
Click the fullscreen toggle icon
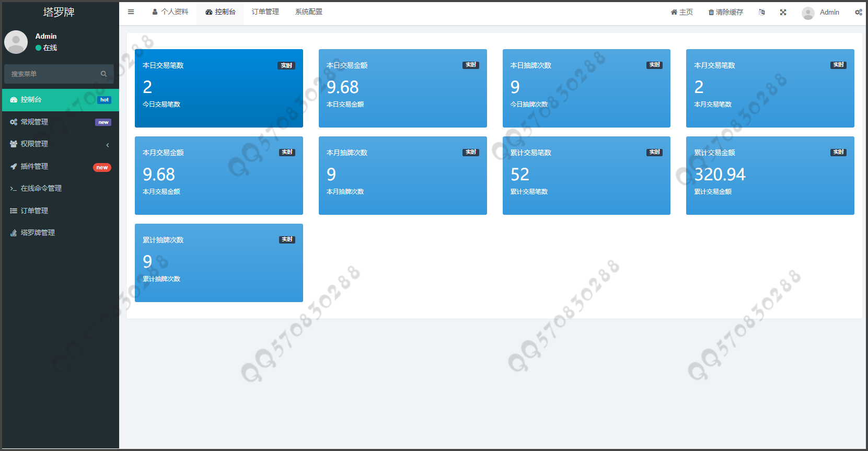click(x=783, y=13)
